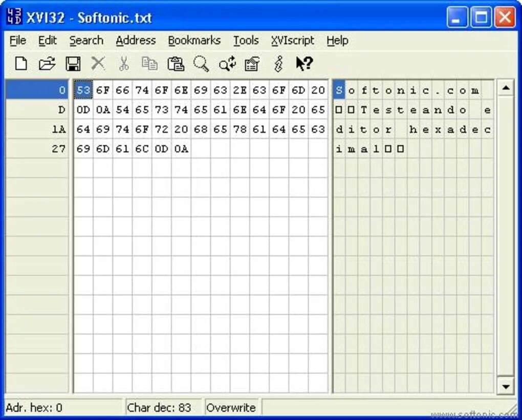This screenshot has height=420, width=522.
Task: Click the scrollbar down arrow
Action: (506, 387)
